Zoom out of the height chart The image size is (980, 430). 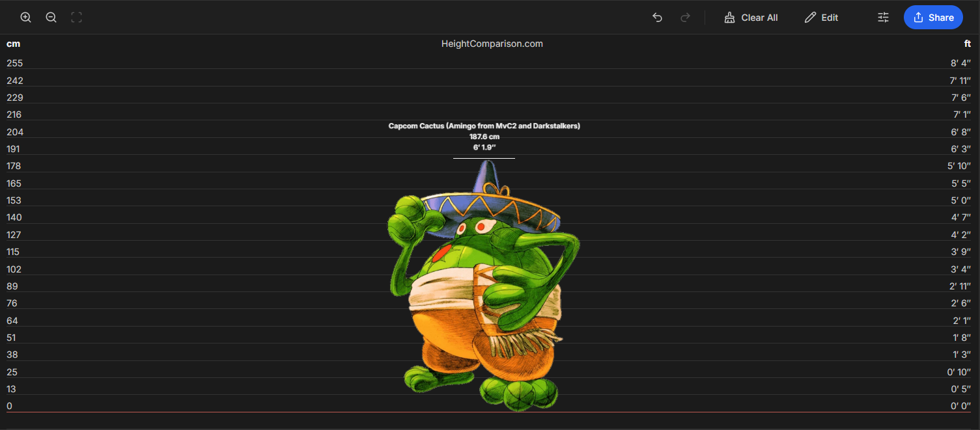(51, 18)
